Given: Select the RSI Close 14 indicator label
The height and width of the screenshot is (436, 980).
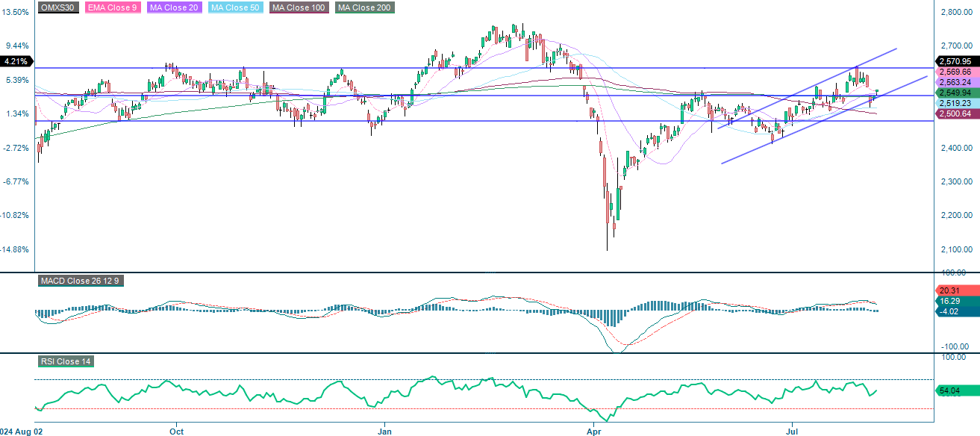Looking at the screenshot, I should [x=64, y=361].
